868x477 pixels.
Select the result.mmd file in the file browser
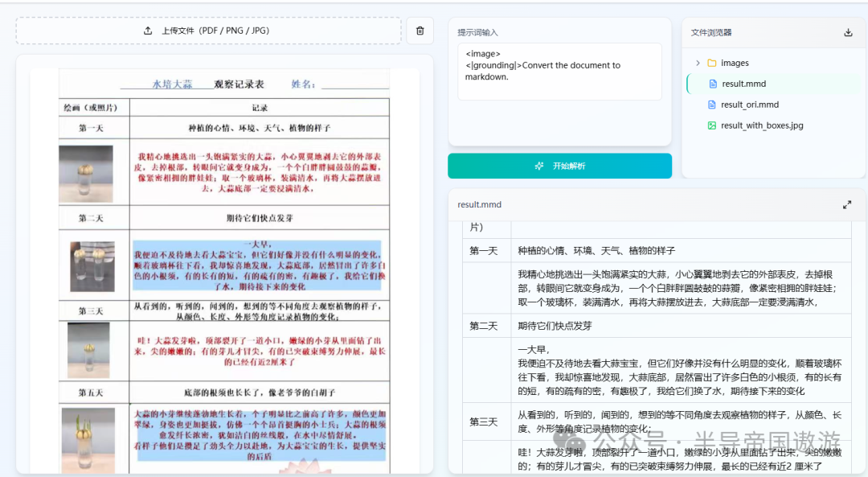(x=743, y=84)
